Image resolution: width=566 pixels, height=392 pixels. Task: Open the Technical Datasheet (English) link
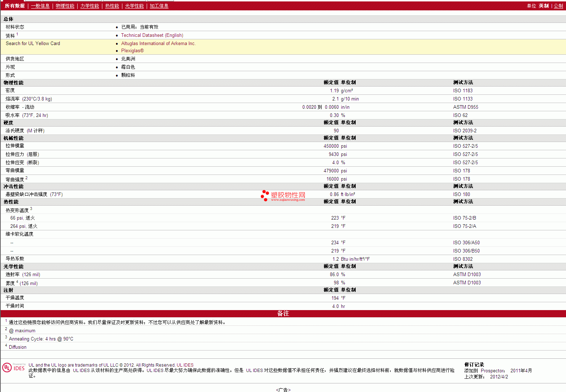(x=152, y=35)
